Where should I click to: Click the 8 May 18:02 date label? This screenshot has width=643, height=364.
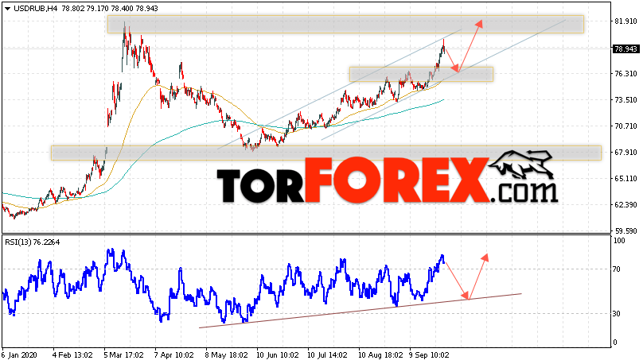[226, 355]
